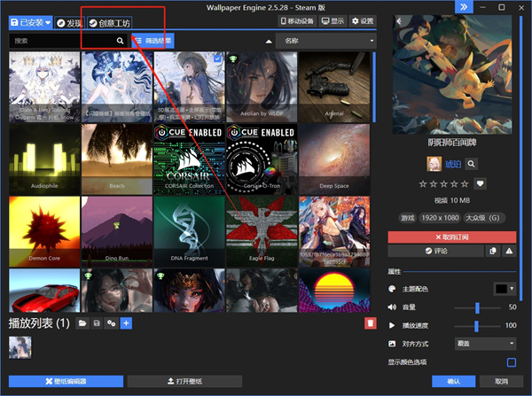
Task: Open the 对齐方式 覆盖 dropdown
Action: coord(485,344)
